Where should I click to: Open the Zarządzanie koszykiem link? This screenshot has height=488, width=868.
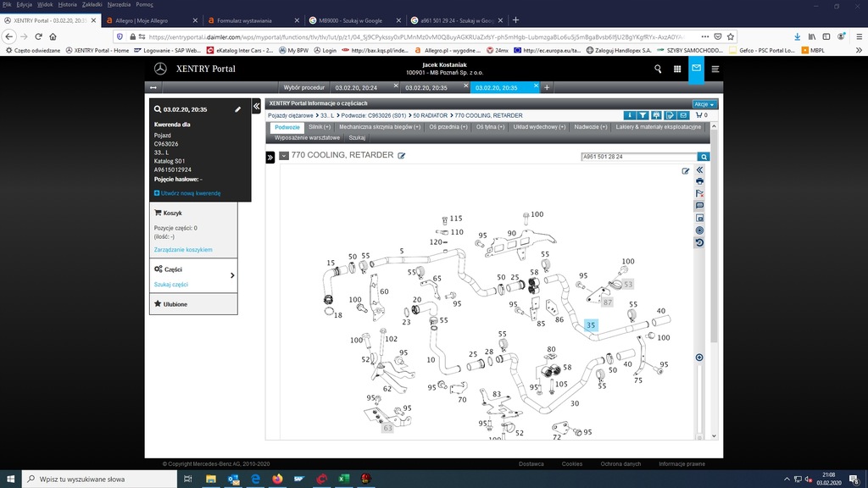[x=183, y=250]
